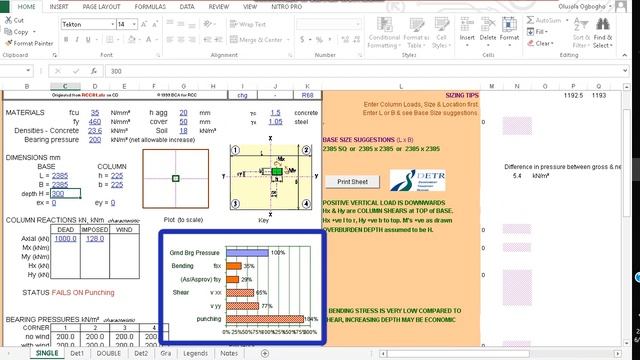Viewport: 640px width, 360px height.
Task: Open Cell Styles gallery
Action: pyautogui.click(x=441, y=33)
